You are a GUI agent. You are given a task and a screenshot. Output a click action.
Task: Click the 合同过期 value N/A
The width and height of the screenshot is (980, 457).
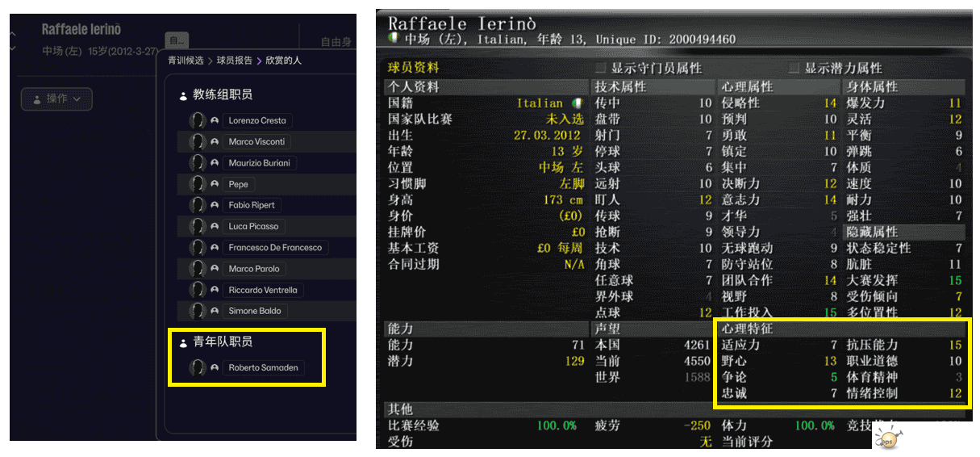(573, 265)
